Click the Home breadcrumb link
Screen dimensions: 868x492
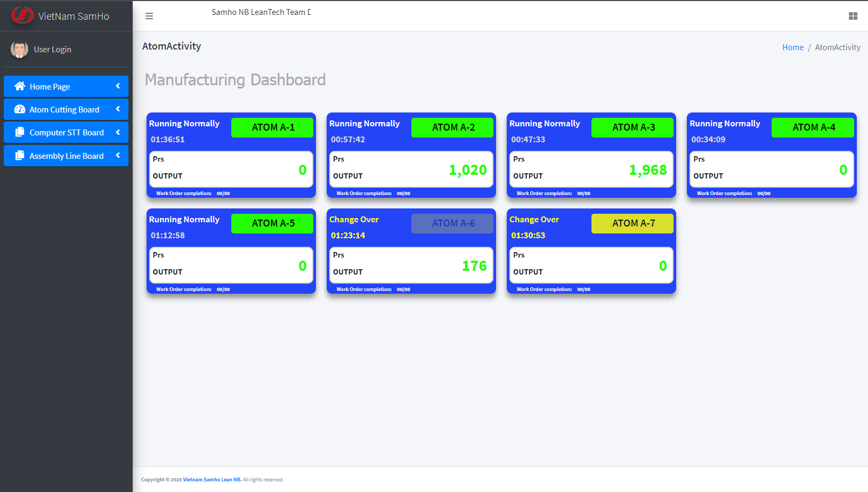(x=792, y=47)
